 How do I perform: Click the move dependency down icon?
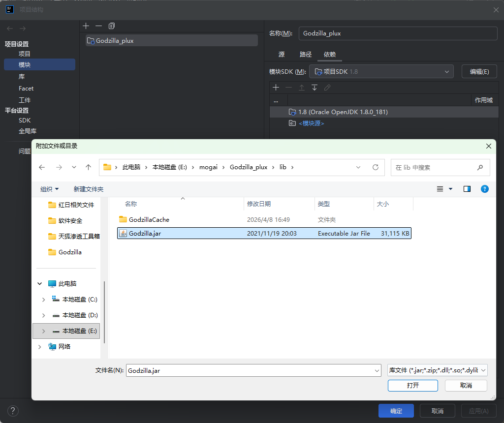coord(315,88)
